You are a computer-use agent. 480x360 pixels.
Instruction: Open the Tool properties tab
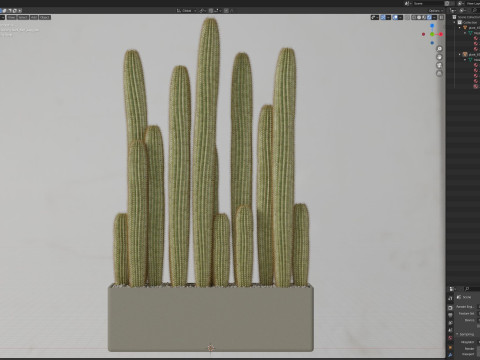coord(450,298)
